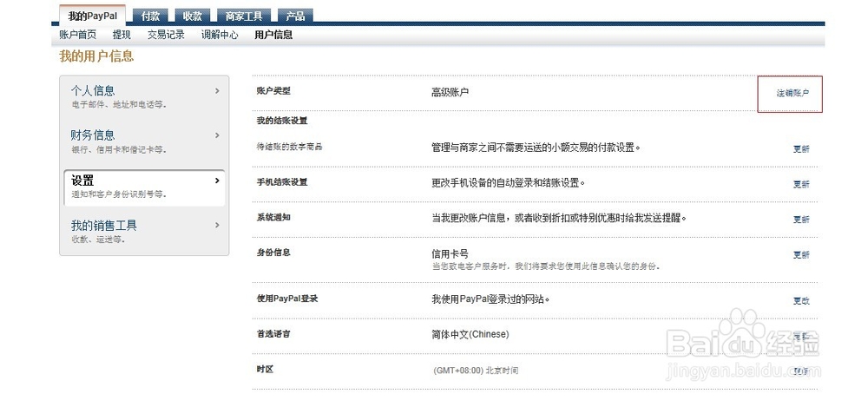
Task: Open the 我的PayPal tab
Action: 93,16
